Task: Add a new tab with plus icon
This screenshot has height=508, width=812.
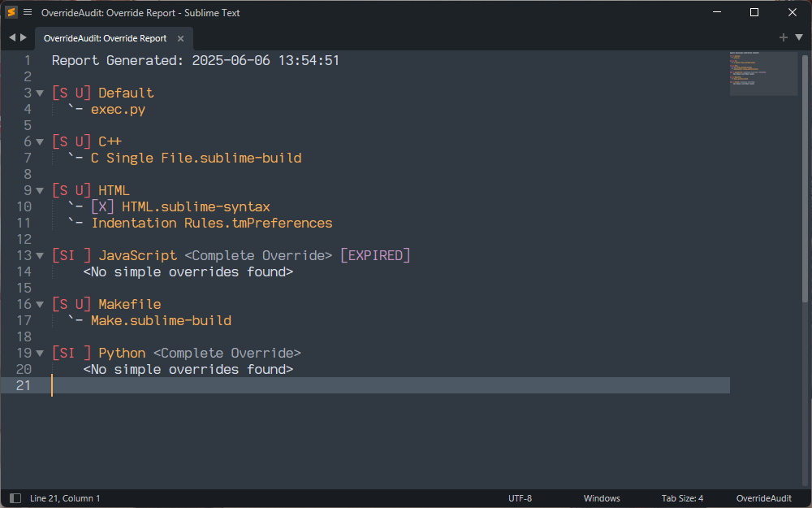Action: click(x=783, y=37)
